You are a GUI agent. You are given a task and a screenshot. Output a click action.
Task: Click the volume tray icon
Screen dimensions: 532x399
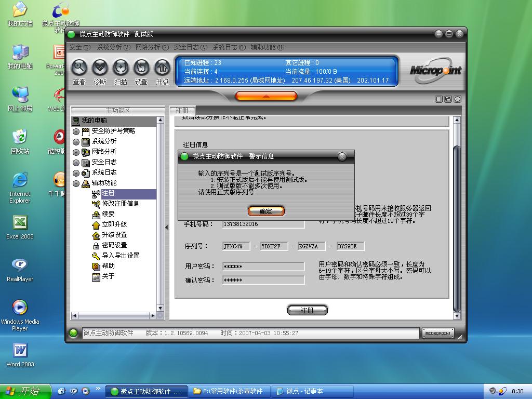493,391
